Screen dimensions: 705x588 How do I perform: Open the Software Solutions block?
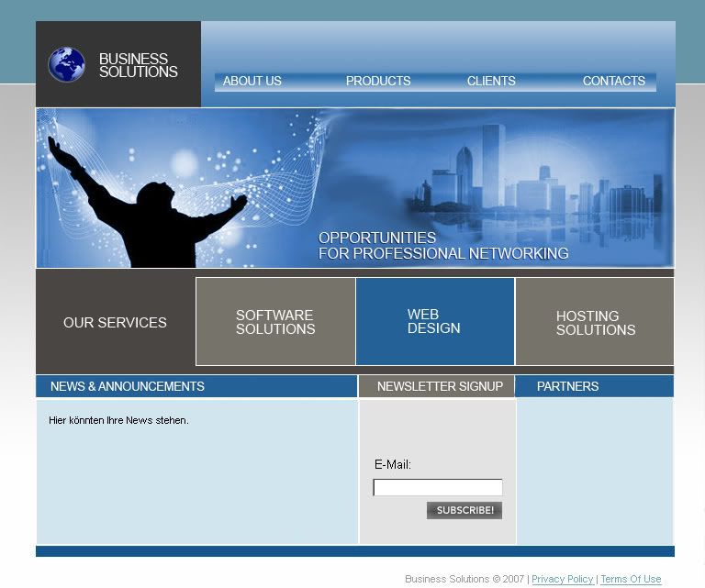coord(275,322)
